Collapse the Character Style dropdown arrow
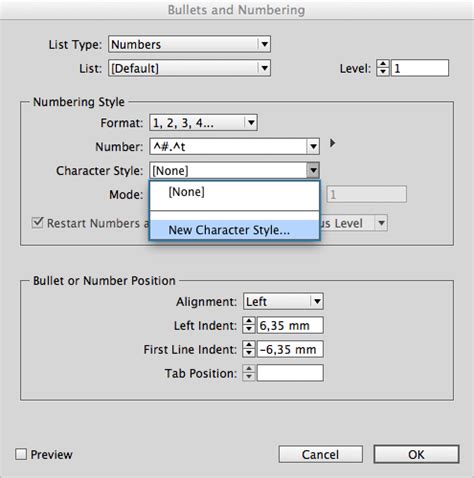 click(x=313, y=171)
